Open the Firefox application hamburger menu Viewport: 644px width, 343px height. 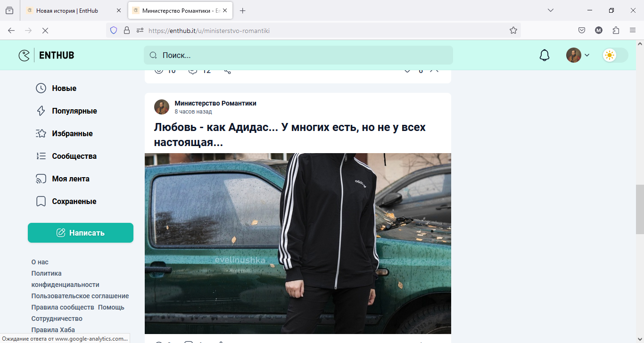coord(633,30)
